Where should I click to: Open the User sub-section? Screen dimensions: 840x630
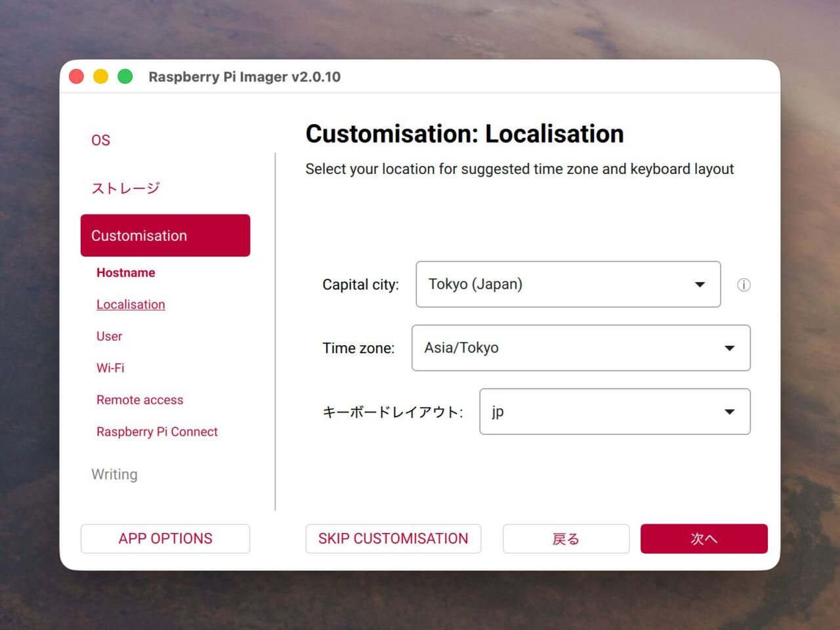(109, 336)
